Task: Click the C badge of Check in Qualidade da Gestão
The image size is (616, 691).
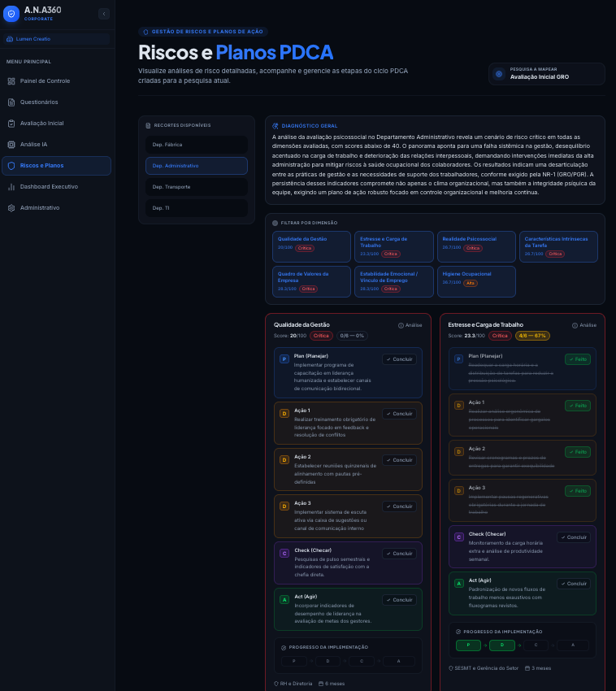Action: 284,554
